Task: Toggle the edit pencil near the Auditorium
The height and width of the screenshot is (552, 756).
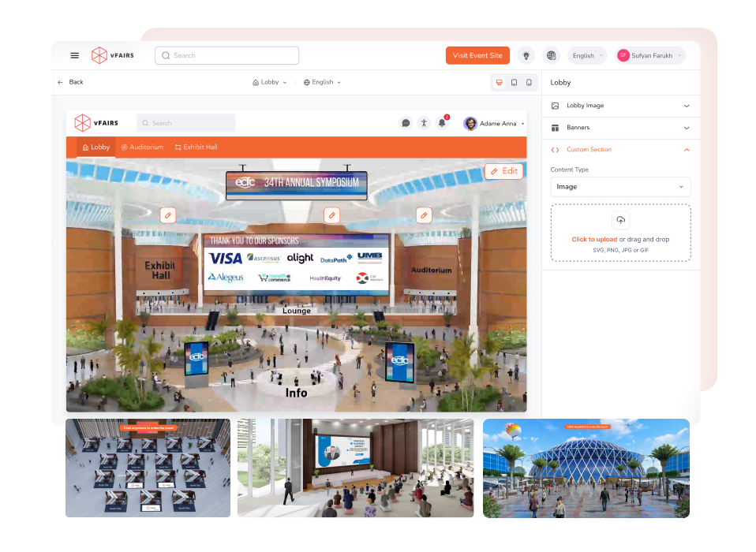Action: click(x=424, y=214)
